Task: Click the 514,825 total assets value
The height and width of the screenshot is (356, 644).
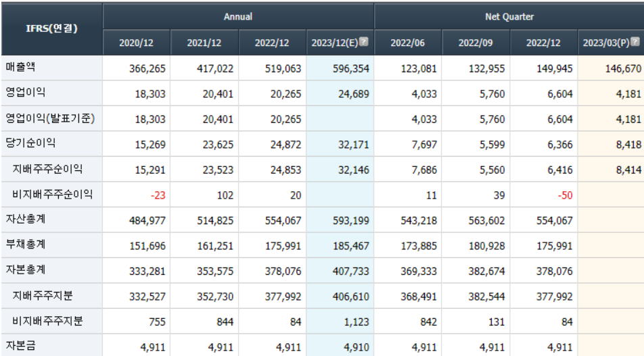Action: tap(215, 221)
